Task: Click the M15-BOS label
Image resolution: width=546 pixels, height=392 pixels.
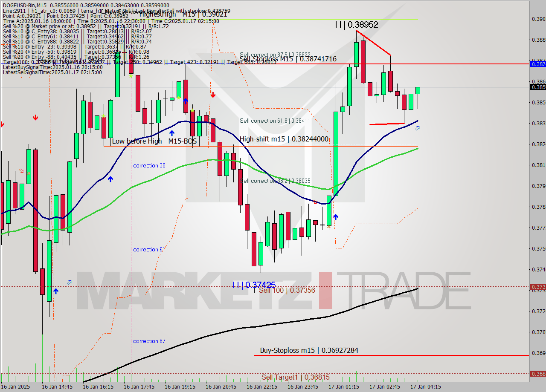Action: click(183, 141)
